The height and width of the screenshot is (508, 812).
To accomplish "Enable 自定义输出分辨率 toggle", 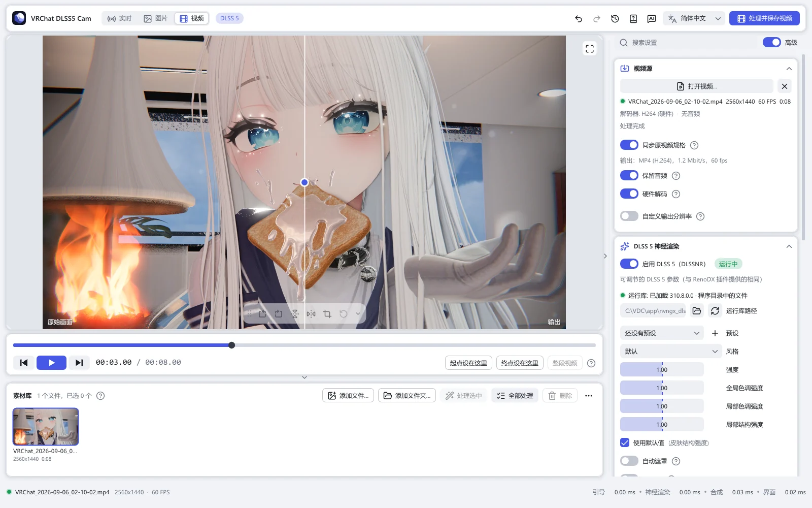I will (x=629, y=216).
